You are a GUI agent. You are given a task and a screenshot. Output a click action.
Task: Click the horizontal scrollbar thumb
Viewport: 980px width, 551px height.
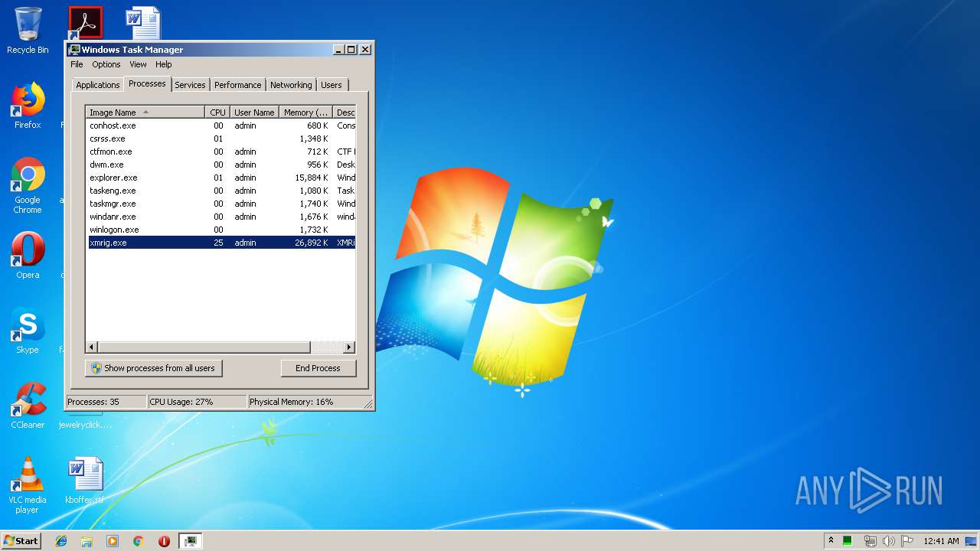[x=204, y=347]
